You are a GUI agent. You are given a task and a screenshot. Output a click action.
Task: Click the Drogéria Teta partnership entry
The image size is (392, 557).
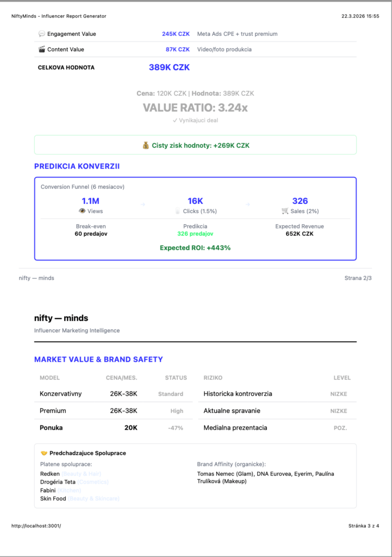click(57, 481)
